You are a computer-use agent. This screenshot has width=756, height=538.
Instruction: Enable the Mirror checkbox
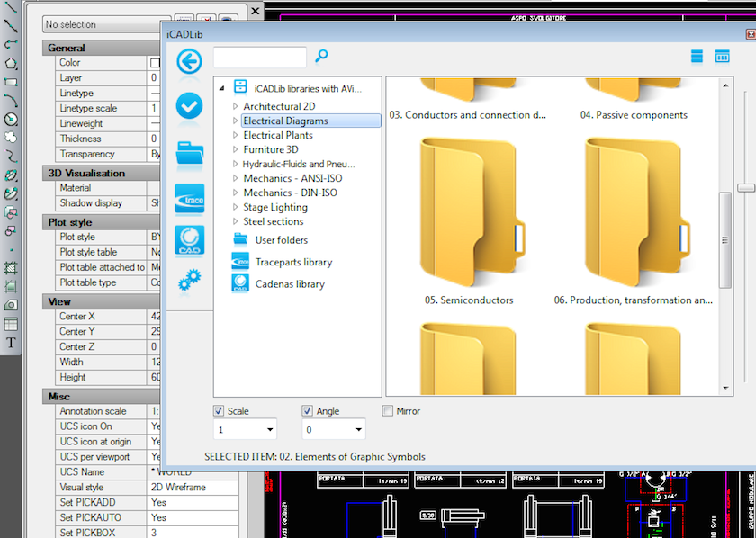point(388,411)
